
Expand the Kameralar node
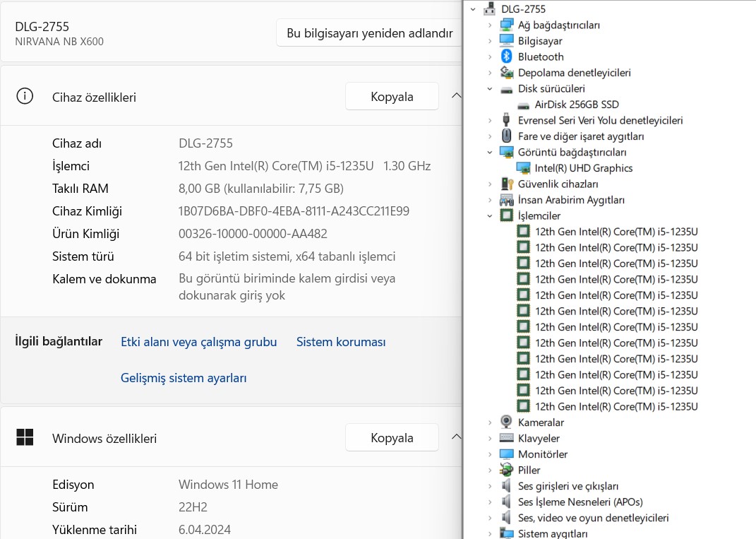490,422
